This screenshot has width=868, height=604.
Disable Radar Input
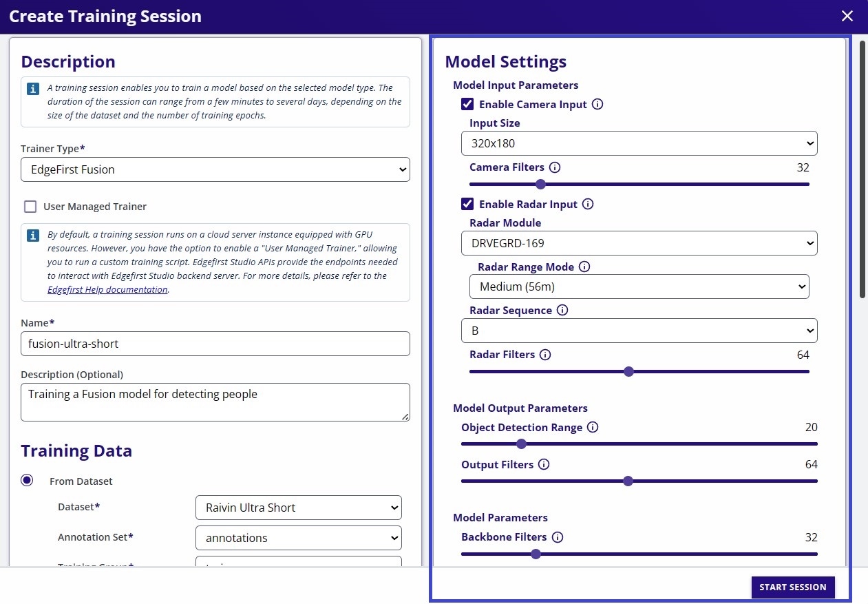click(x=467, y=203)
